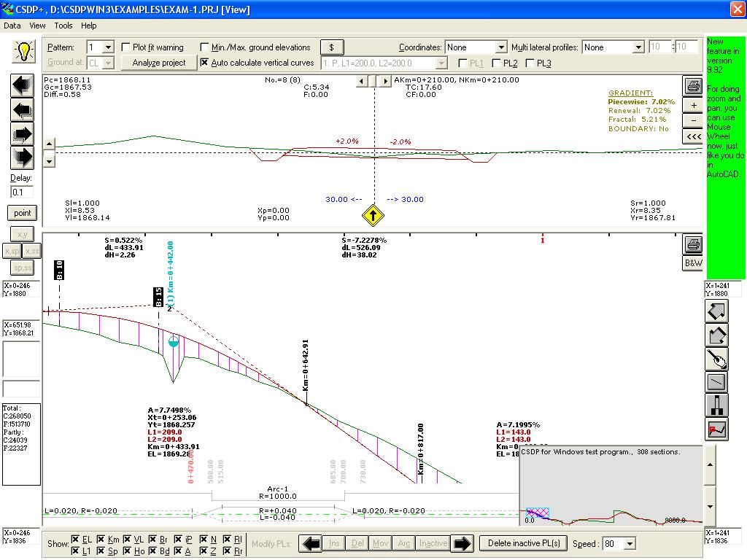
Task: Toggle the iP show checkbox
Action: click(178, 540)
